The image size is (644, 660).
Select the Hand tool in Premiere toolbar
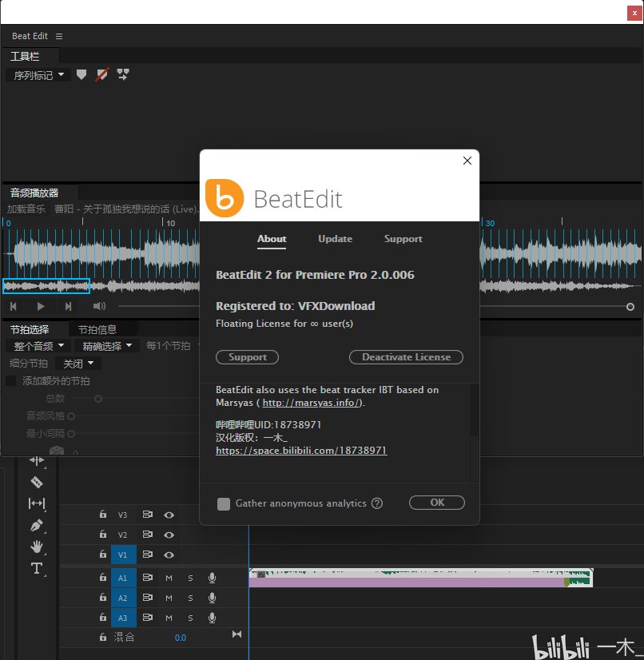[x=37, y=547]
